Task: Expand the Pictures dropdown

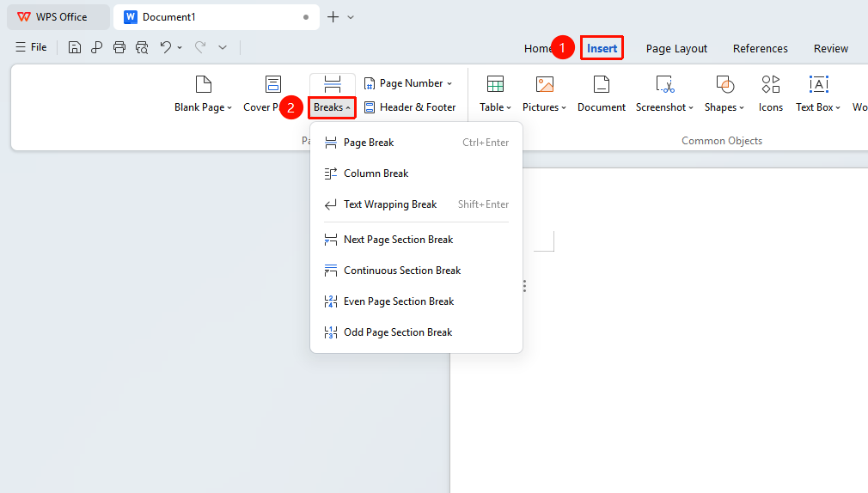Action: click(564, 108)
